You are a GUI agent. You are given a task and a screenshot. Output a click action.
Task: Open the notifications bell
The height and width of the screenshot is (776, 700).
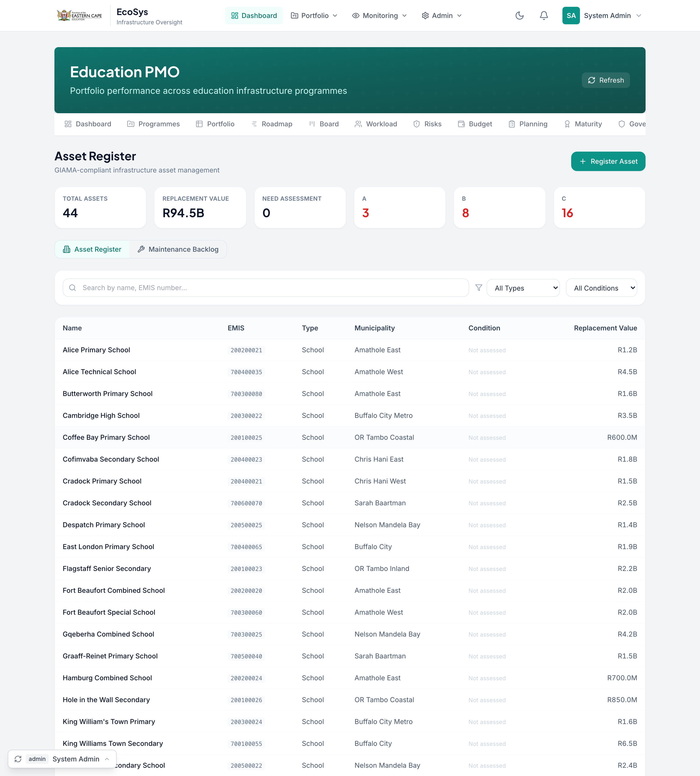pyautogui.click(x=544, y=16)
